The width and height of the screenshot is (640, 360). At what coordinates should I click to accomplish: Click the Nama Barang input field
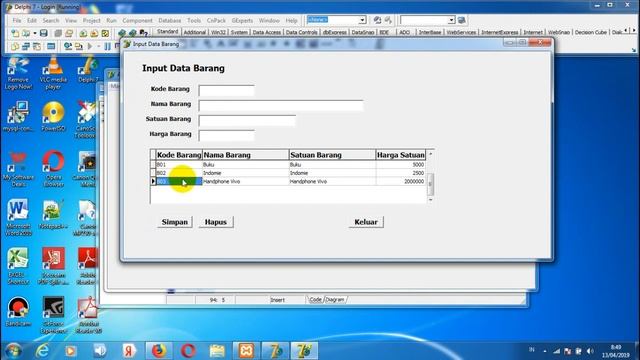tap(281, 105)
